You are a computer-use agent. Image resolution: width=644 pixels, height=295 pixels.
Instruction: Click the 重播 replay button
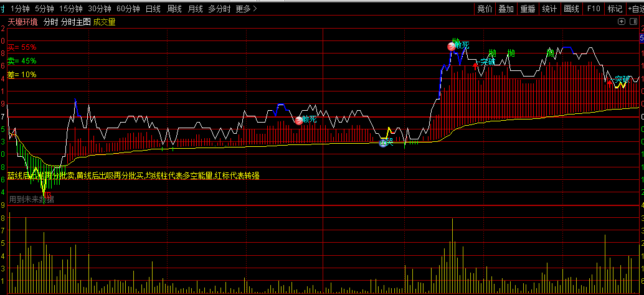pyautogui.click(x=528, y=9)
